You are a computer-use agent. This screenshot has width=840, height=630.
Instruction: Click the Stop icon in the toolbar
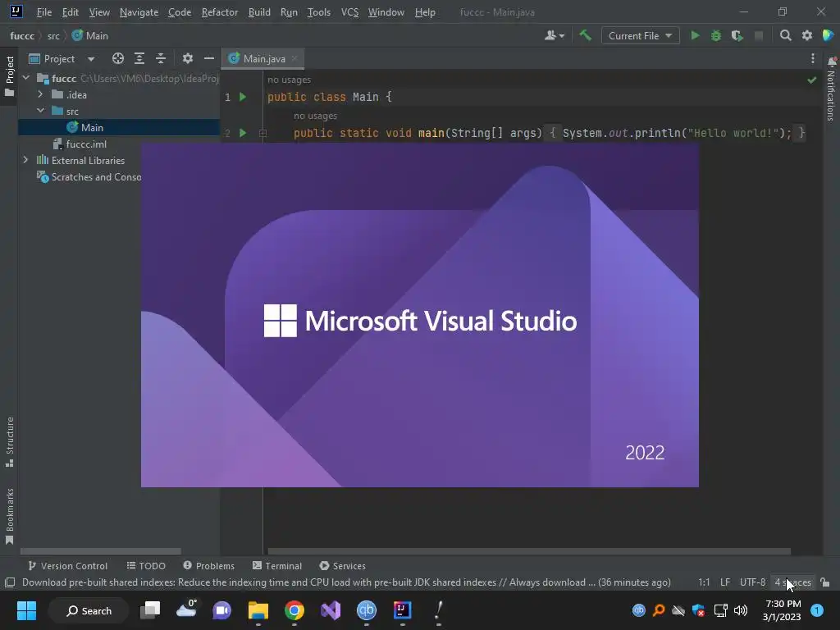(759, 35)
